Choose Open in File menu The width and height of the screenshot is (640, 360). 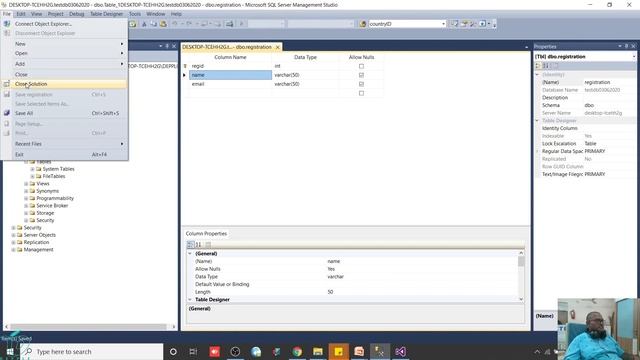(x=64, y=53)
